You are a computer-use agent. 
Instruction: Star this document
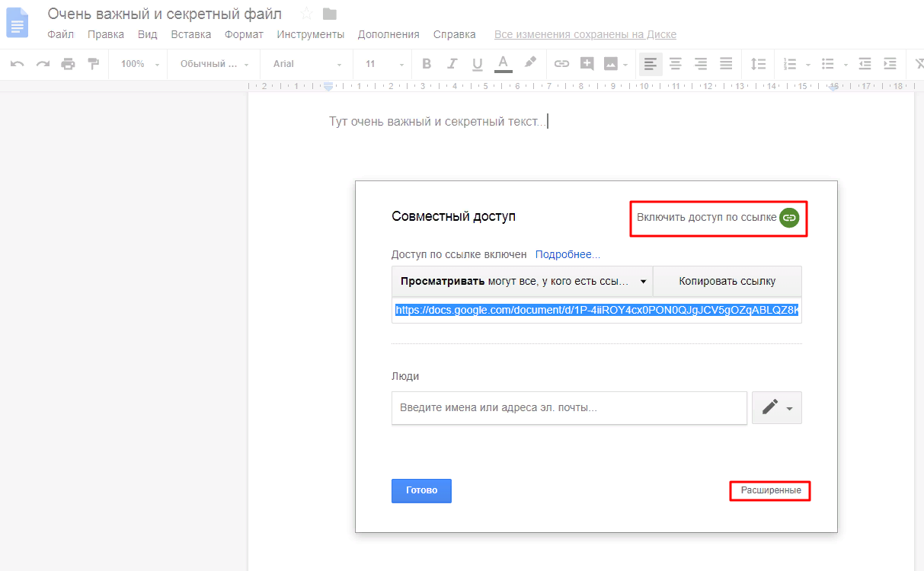pos(306,14)
